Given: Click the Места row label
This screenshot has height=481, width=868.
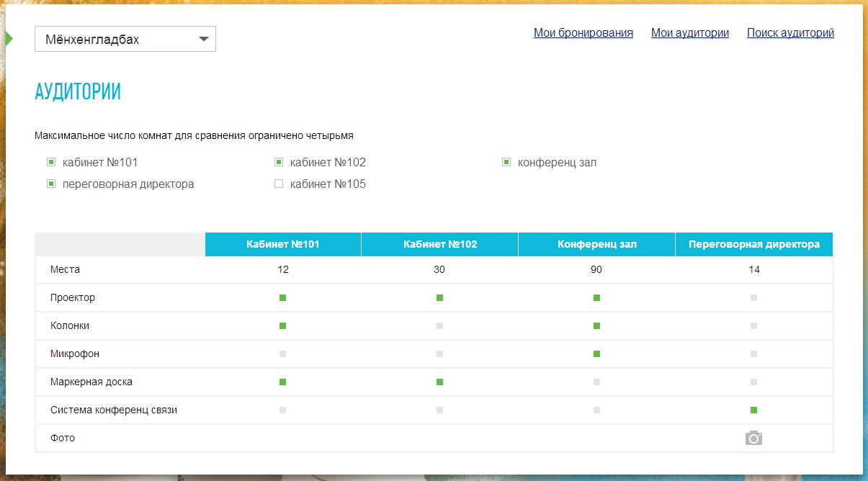Looking at the screenshot, I should point(65,269).
